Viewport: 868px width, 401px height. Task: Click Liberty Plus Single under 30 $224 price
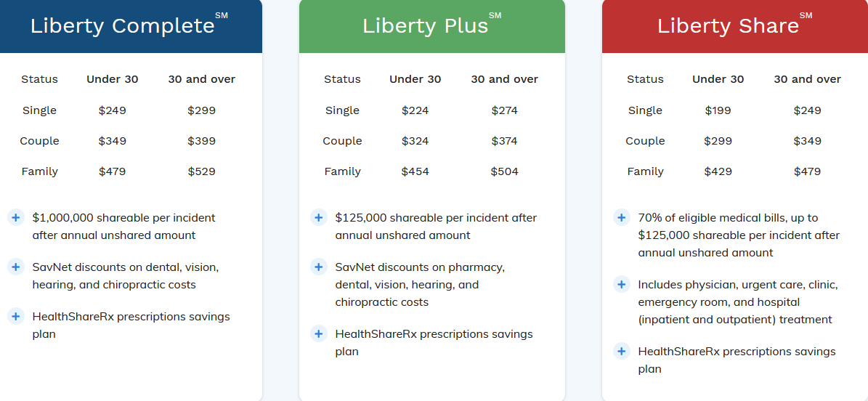click(415, 110)
